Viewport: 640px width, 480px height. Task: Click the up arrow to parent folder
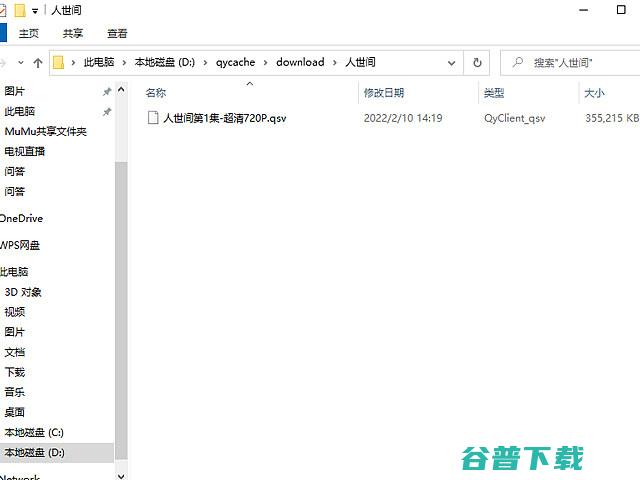(x=38, y=62)
